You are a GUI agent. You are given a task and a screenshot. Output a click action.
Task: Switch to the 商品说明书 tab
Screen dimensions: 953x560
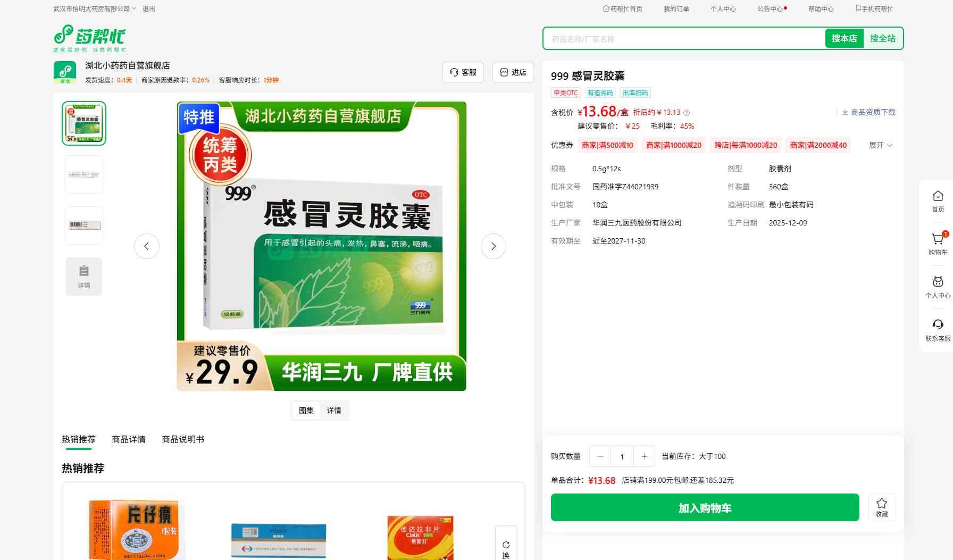tap(182, 439)
